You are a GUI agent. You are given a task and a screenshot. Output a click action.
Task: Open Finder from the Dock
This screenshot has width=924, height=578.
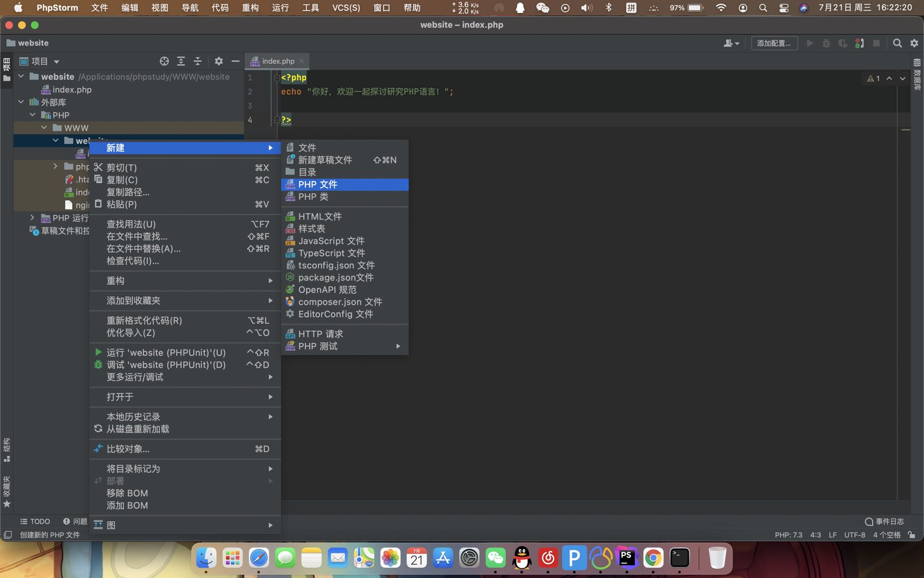206,558
